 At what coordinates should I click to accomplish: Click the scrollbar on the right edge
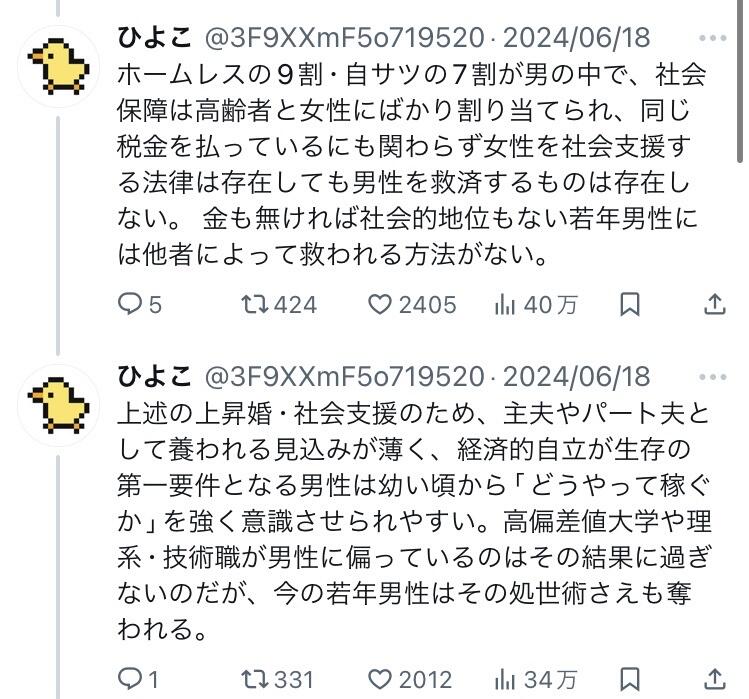point(741,80)
